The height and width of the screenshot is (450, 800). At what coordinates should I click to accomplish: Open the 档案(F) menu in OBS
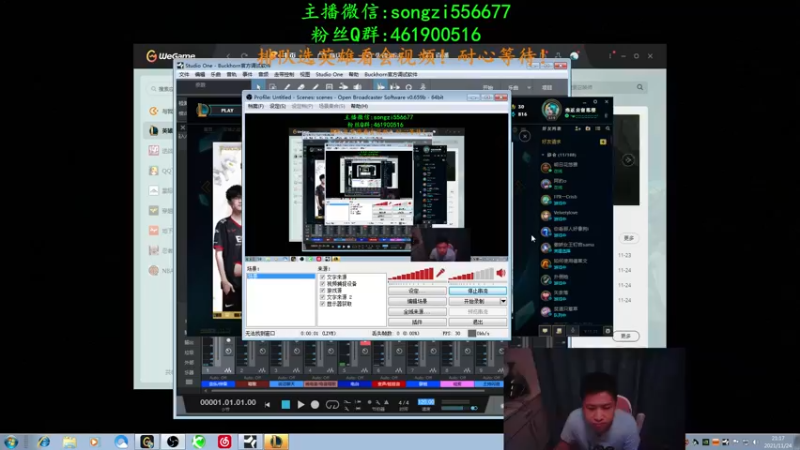(256, 106)
